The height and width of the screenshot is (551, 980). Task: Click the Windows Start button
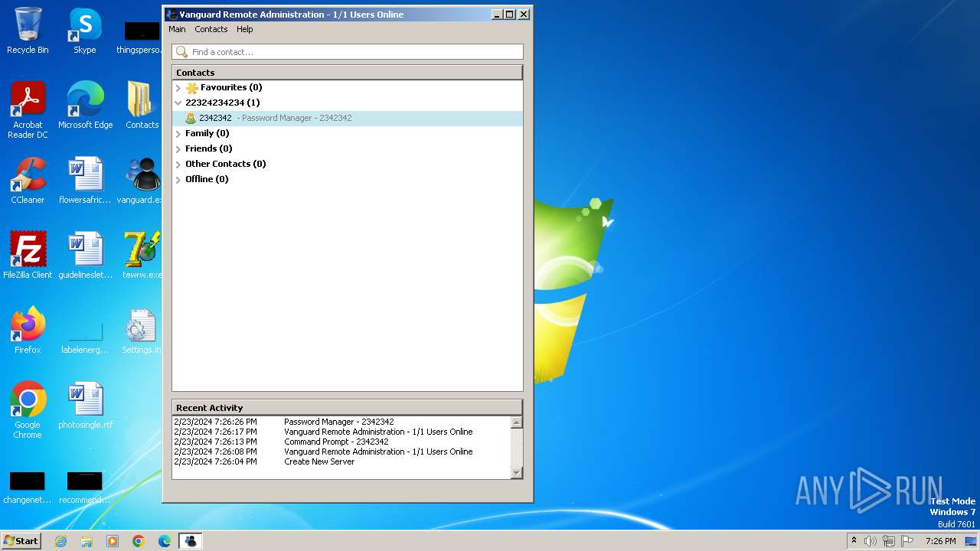(x=21, y=540)
